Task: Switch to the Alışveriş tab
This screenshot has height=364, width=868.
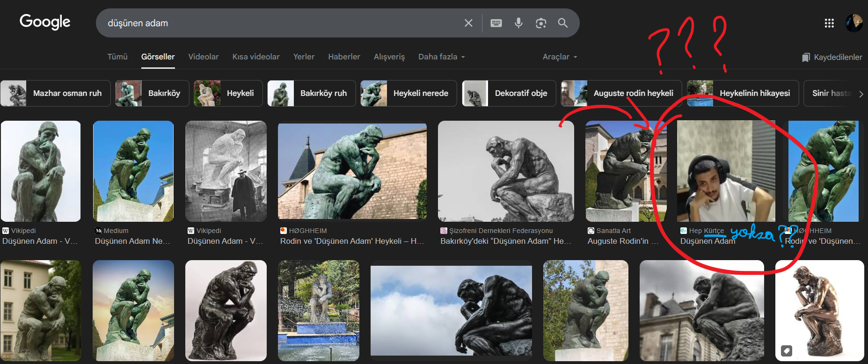Action: (x=389, y=57)
